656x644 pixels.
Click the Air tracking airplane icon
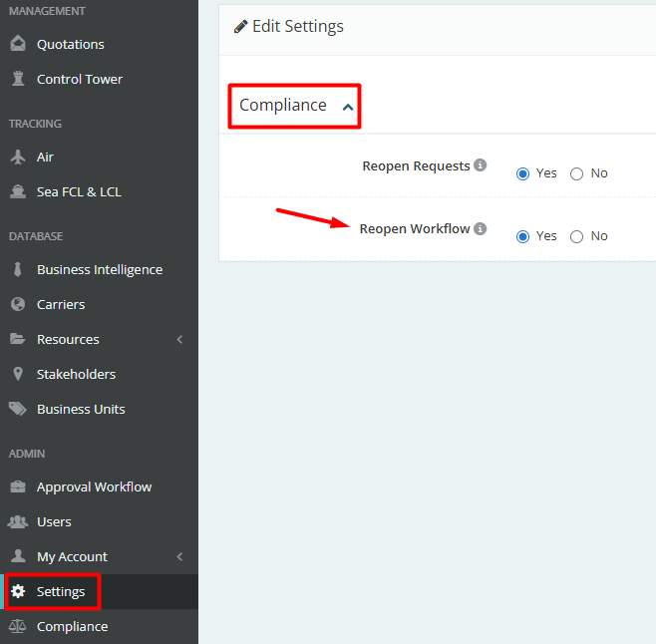click(17, 157)
